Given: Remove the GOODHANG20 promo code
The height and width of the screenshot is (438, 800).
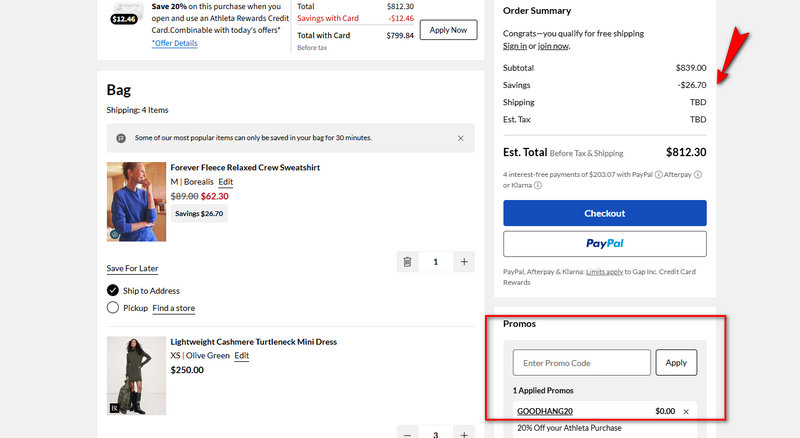Looking at the screenshot, I should coord(686,412).
